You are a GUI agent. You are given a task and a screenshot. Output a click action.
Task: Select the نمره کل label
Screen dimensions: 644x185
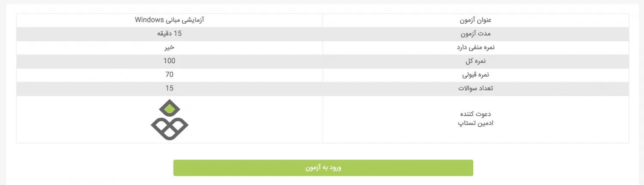coord(475,62)
